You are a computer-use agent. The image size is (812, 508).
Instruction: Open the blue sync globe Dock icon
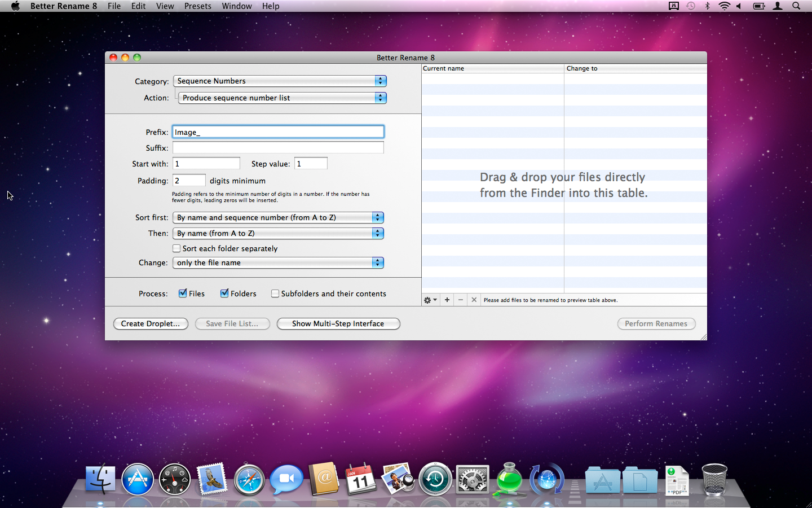(547, 479)
